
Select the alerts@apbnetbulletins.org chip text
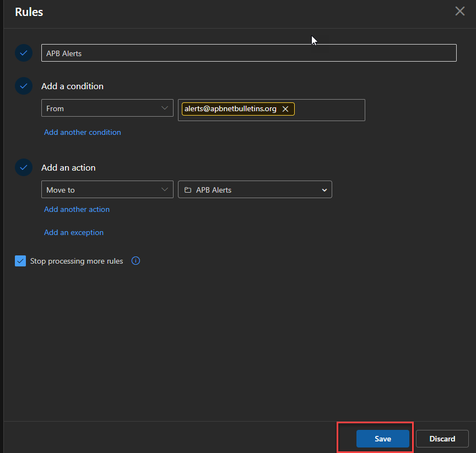coord(230,109)
